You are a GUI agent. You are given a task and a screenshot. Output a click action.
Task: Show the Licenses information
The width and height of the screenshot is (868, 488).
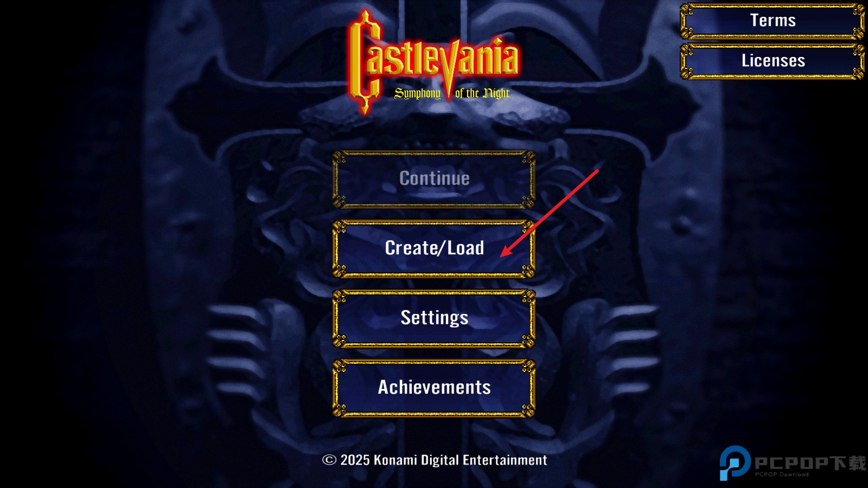pyautogui.click(x=773, y=61)
